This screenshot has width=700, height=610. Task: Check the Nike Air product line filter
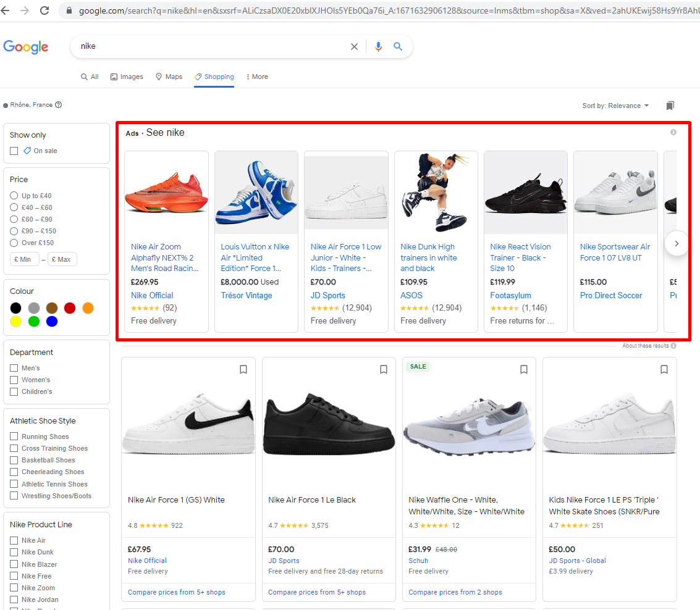click(x=14, y=540)
